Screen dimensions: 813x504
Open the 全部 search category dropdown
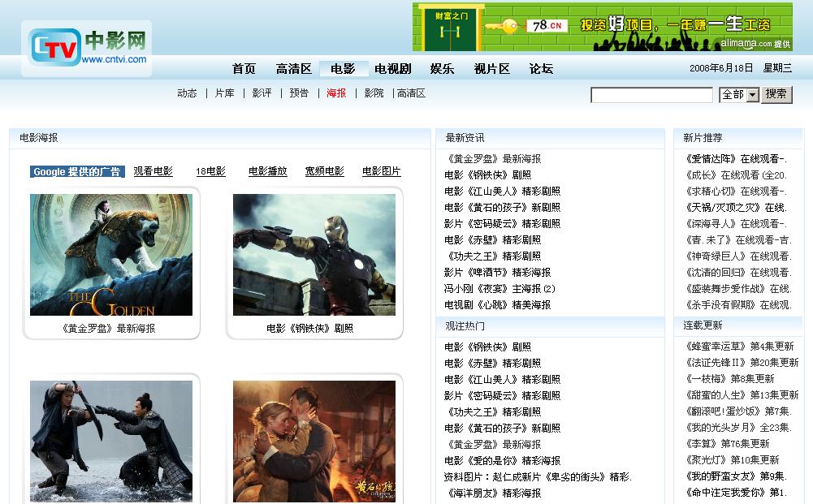[739, 95]
